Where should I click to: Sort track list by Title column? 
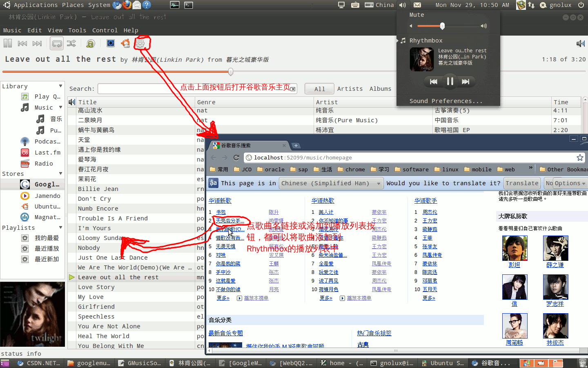click(x=136, y=102)
